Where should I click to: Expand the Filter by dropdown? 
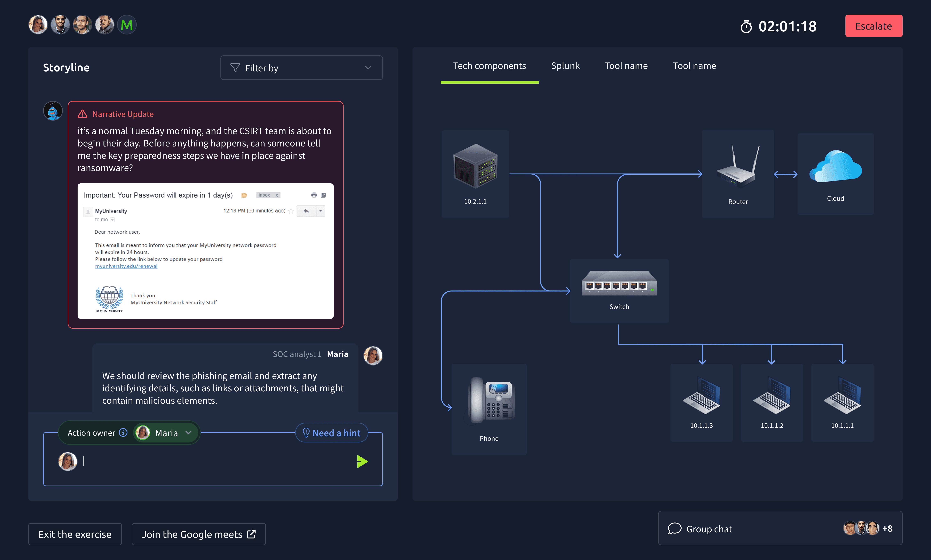[301, 68]
